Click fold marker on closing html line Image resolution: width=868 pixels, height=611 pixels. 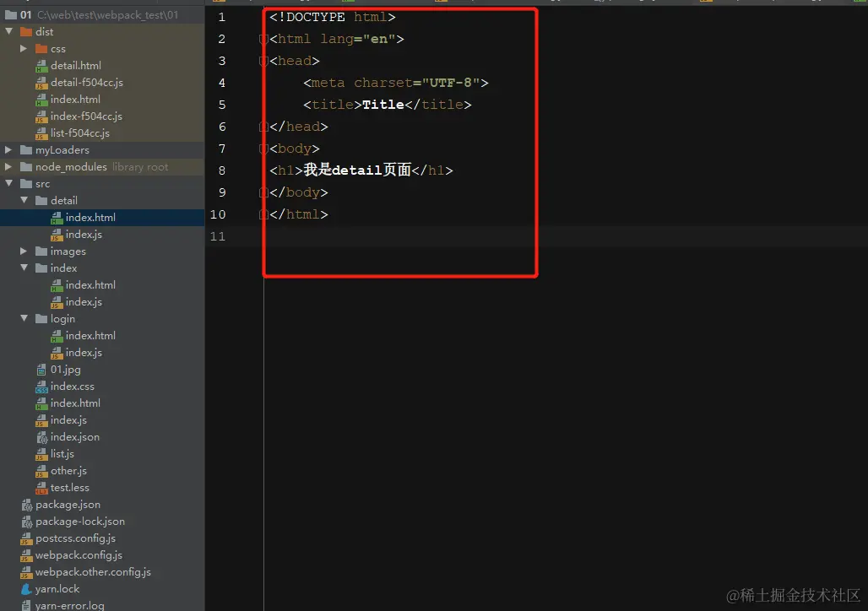[x=263, y=214]
